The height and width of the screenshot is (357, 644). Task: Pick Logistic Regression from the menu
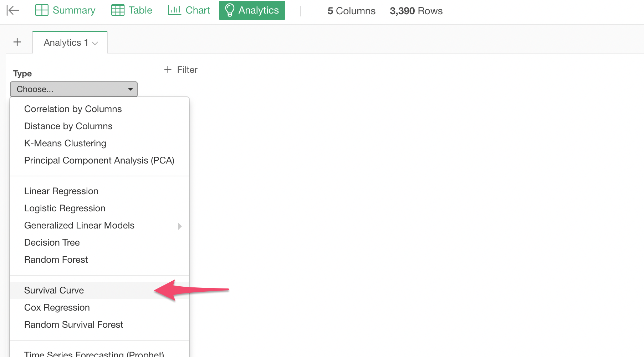(65, 208)
